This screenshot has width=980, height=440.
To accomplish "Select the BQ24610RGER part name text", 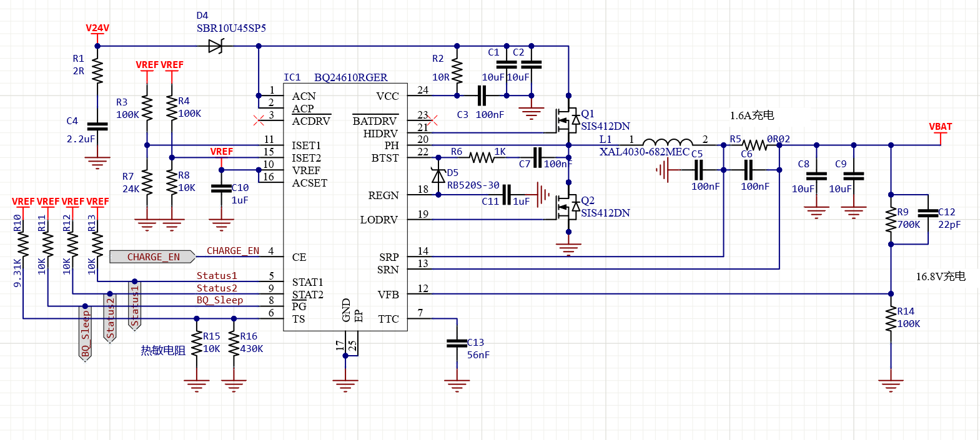I will click(350, 77).
